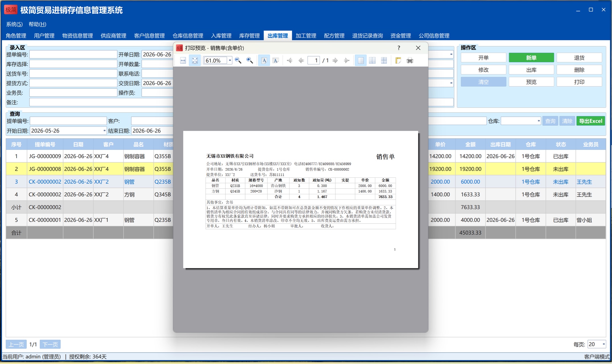Screen dimensions: 612x364
Task: Click the 删除 button
Action: coord(579,70)
